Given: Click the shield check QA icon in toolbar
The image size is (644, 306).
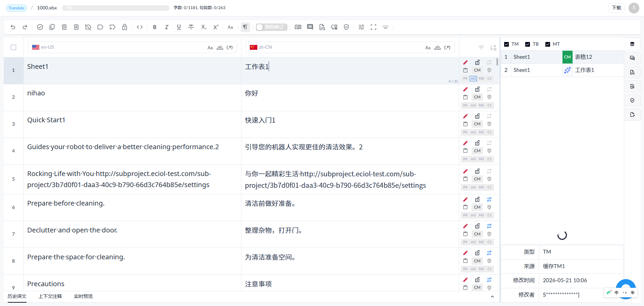Looking at the screenshot, I should [x=346, y=27].
